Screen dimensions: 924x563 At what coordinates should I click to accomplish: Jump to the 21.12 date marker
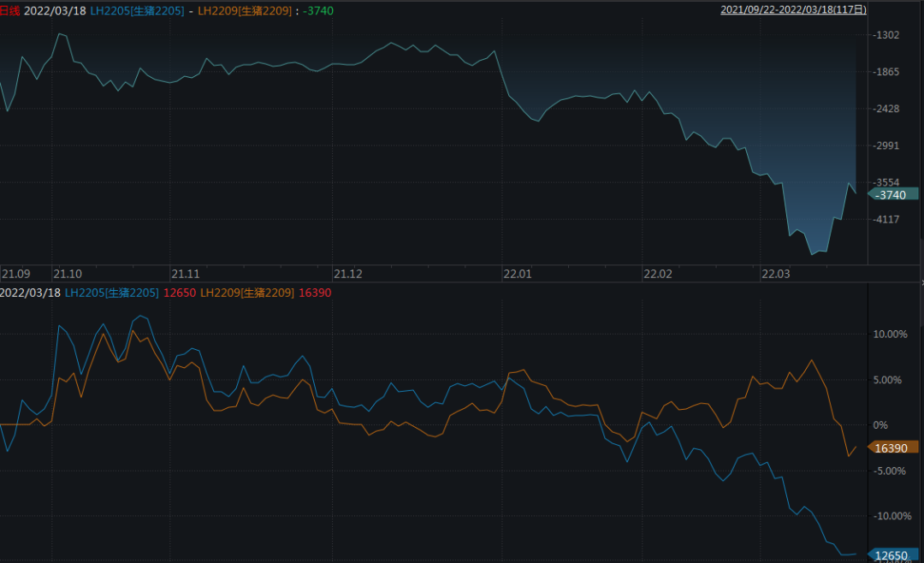coord(348,274)
